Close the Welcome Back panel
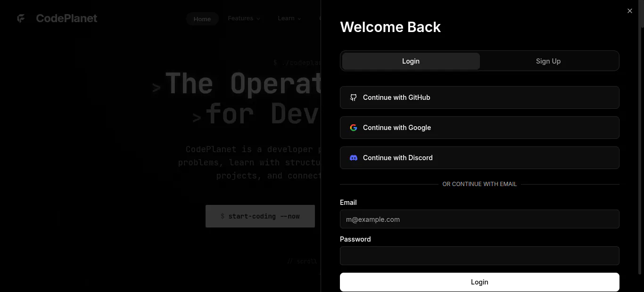Screen dimensions: 644x292 click(630, 11)
